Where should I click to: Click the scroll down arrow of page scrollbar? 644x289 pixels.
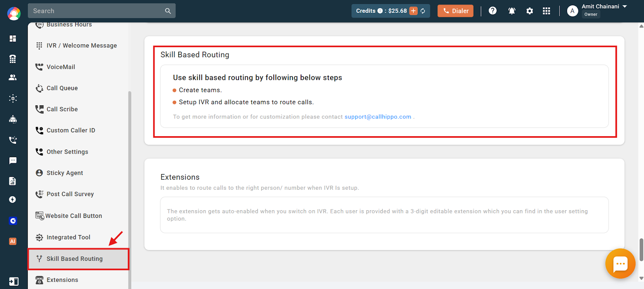pyautogui.click(x=641, y=278)
